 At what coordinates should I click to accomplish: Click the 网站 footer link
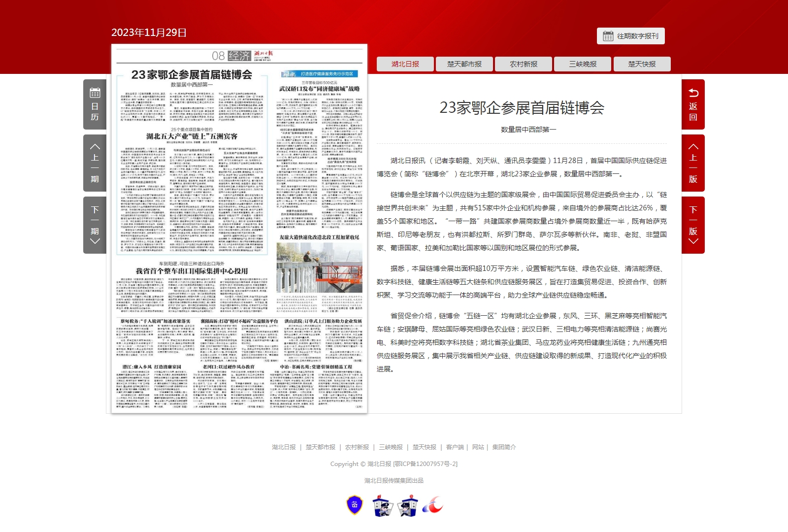(x=478, y=447)
